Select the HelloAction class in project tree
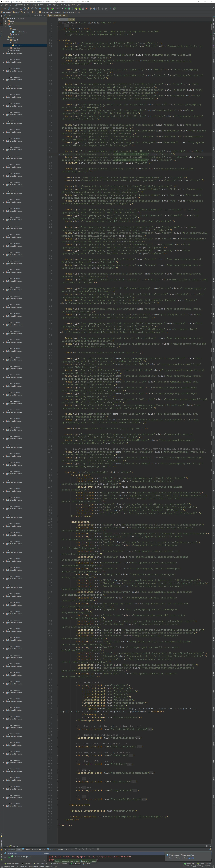This screenshot has width=215, height=868. pos(22,32)
